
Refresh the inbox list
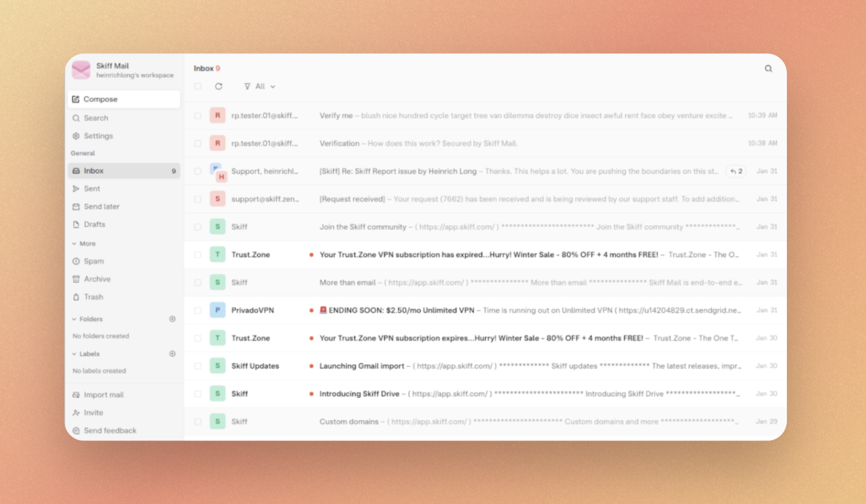point(219,86)
